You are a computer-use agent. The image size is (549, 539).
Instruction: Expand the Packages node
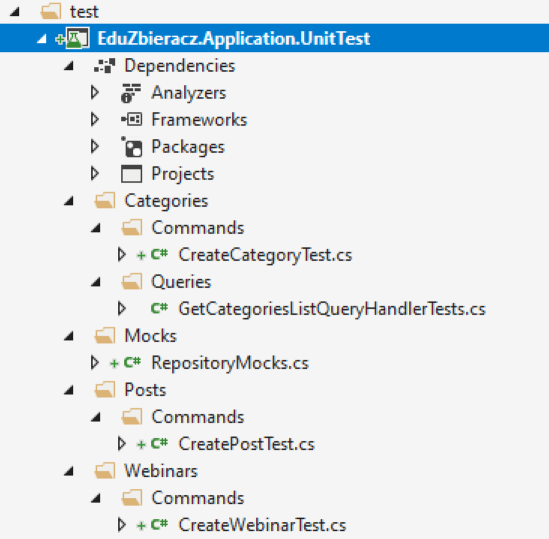[x=95, y=146]
